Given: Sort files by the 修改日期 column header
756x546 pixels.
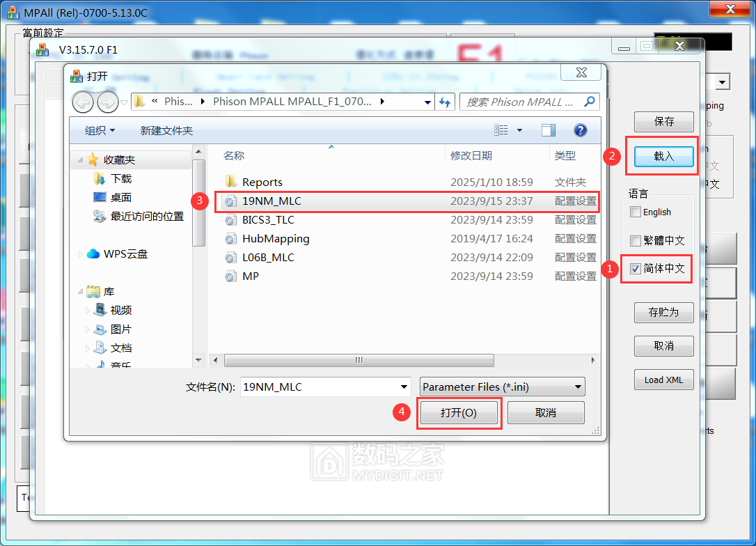Looking at the screenshot, I should 471,156.
